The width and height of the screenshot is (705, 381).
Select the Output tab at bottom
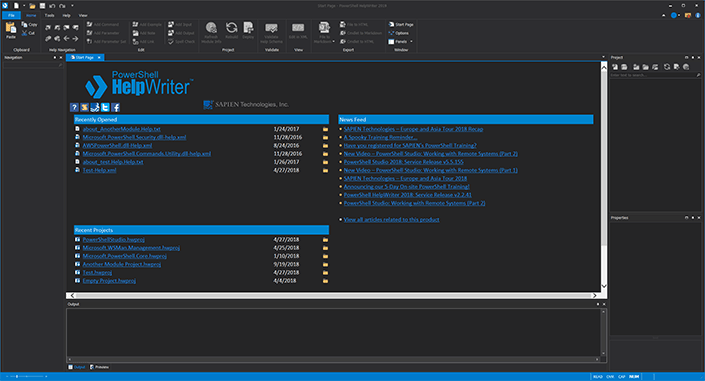click(x=77, y=367)
